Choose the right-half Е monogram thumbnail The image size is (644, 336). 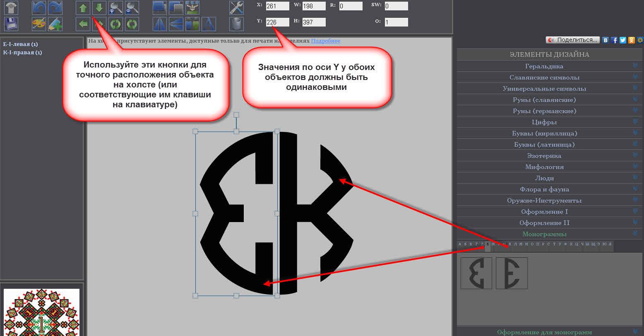click(x=512, y=273)
